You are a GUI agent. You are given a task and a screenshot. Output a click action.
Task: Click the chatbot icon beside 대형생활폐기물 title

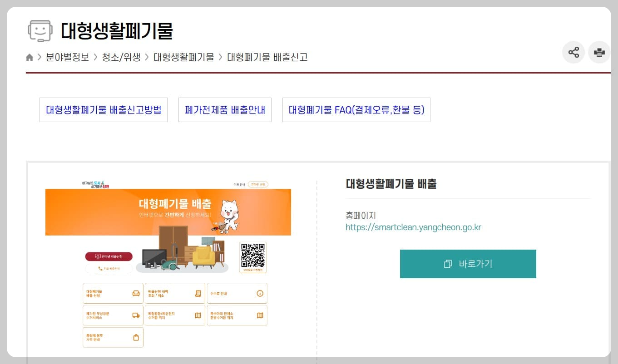[x=40, y=31]
